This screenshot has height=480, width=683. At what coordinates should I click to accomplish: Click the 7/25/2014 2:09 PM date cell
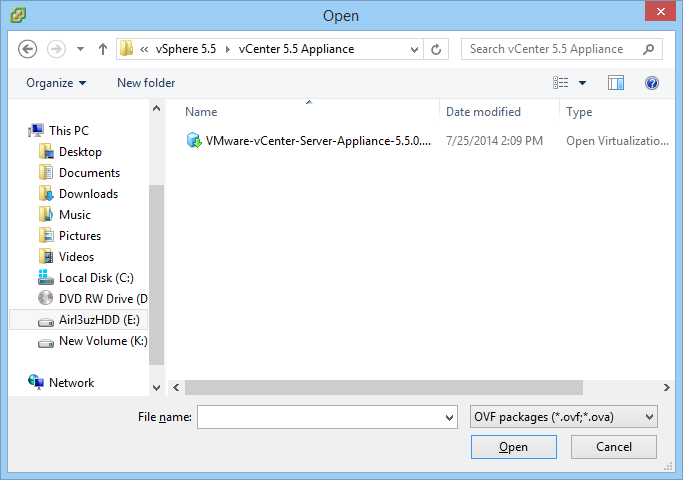(494, 141)
